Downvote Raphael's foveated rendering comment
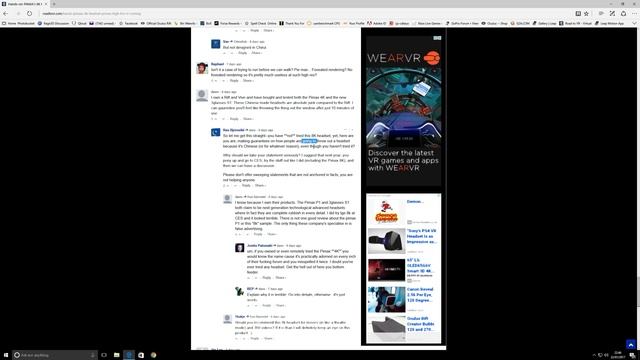The image size is (640, 360). click(223, 80)
